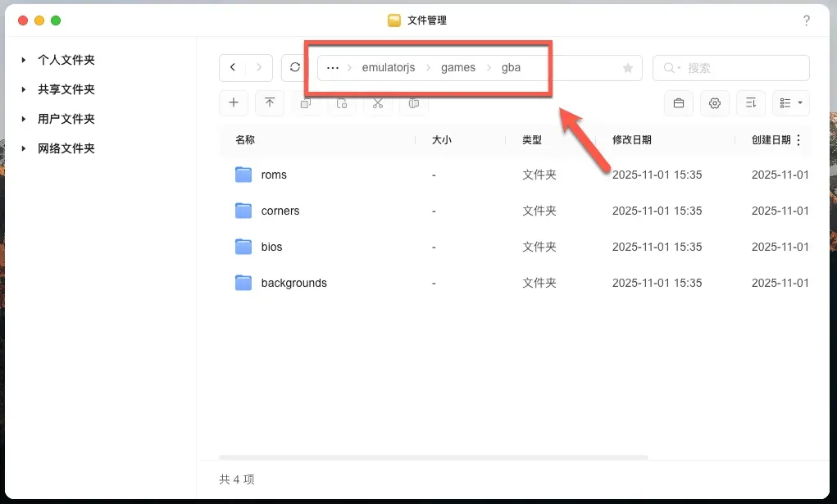Screen dimensions: 837x504
Task: Open the sort order options
Action: (x=751, y=103)
